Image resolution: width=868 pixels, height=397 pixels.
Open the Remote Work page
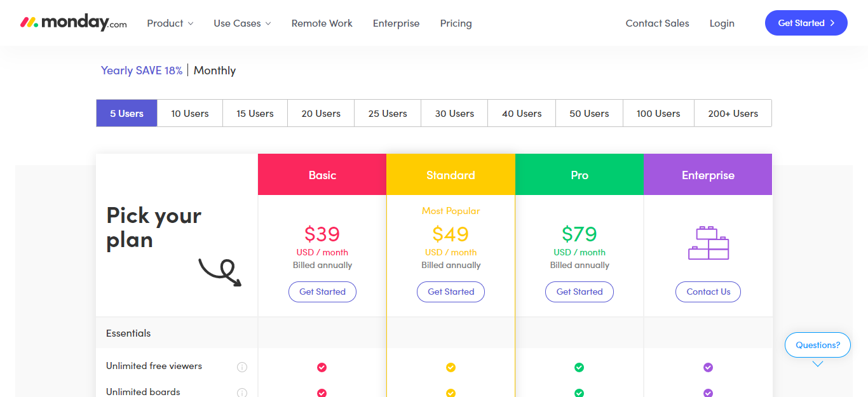pyautogui.click(x=322, y=23)
